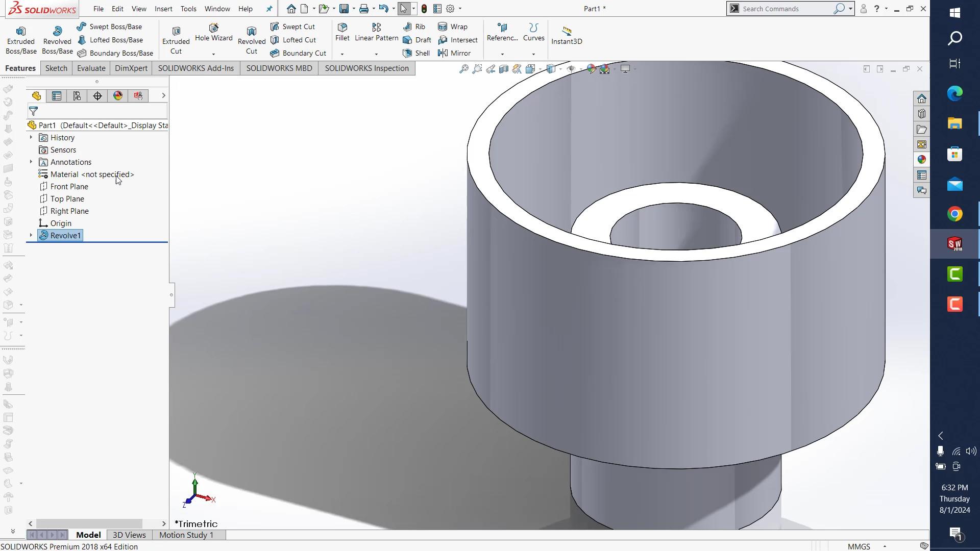This screenshot has width=980, height=551.
Task: Open Chrome from the Windows taskbar
Action: (954, 214)
